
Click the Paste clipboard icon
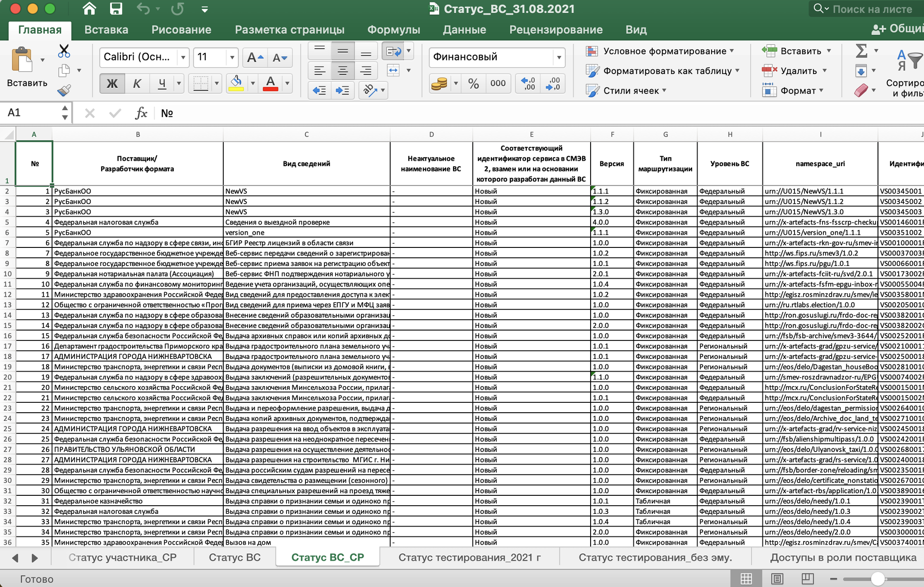coord(22,60)
